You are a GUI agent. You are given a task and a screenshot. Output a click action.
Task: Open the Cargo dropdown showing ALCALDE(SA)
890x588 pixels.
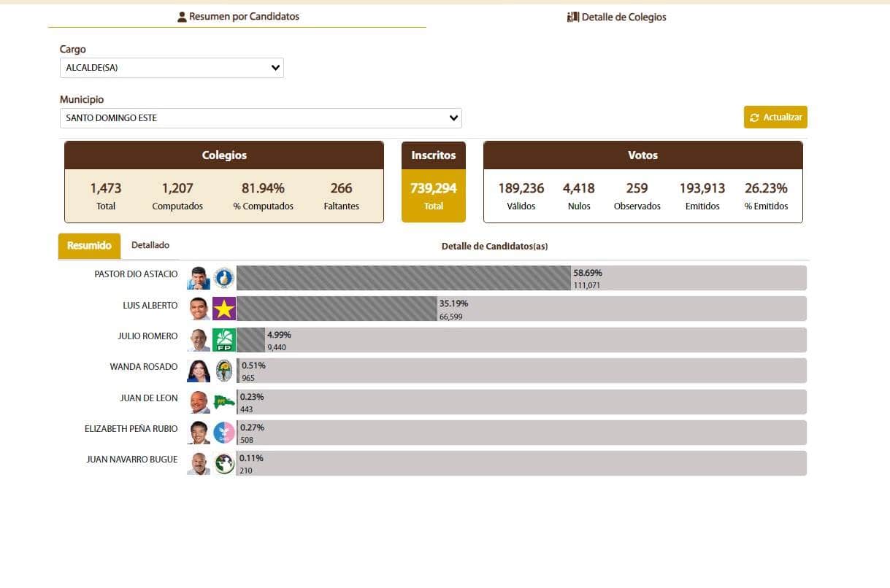171,68
